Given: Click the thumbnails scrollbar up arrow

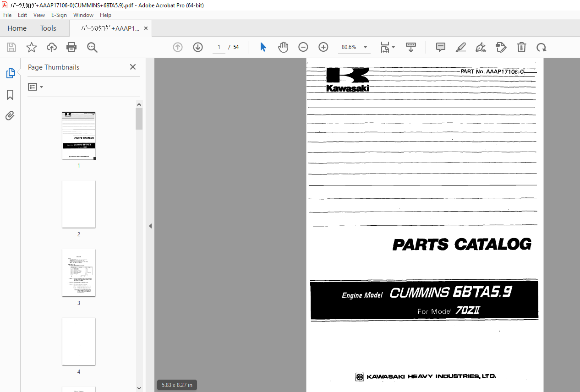Looking at the screenshot, I should (139, 104).
